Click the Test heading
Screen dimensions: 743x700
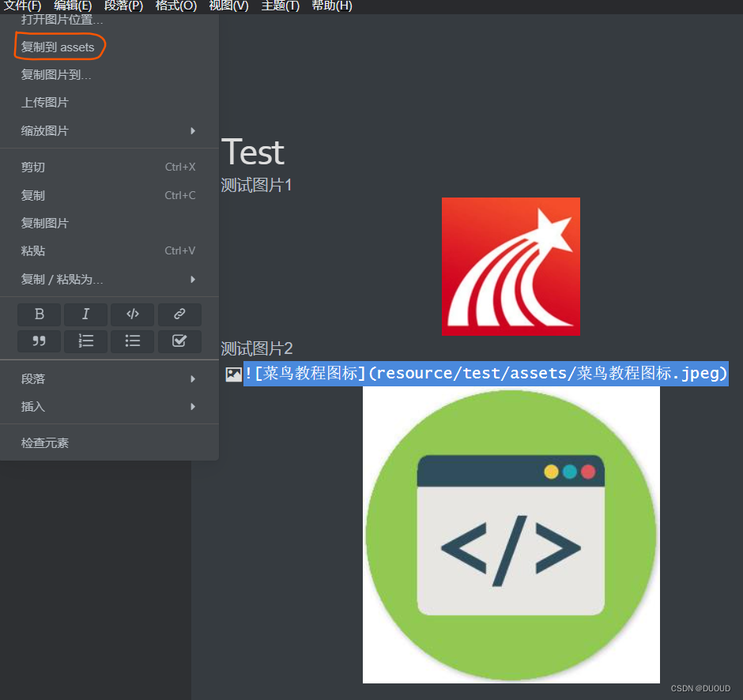pyautogui.click(x=253, y=152)
